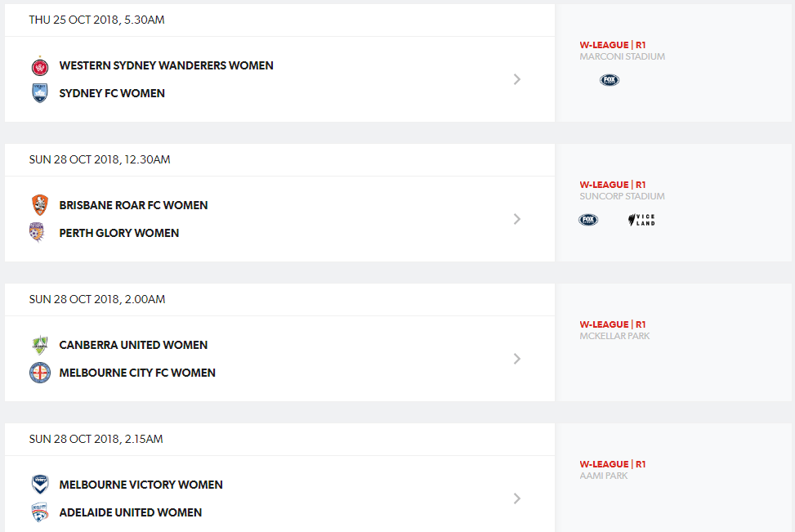The width and height of the screenshot is (795, 532).
Task: Click the Fox Sports logo under Marconi Stadium
Action: (x=610, y=80)
